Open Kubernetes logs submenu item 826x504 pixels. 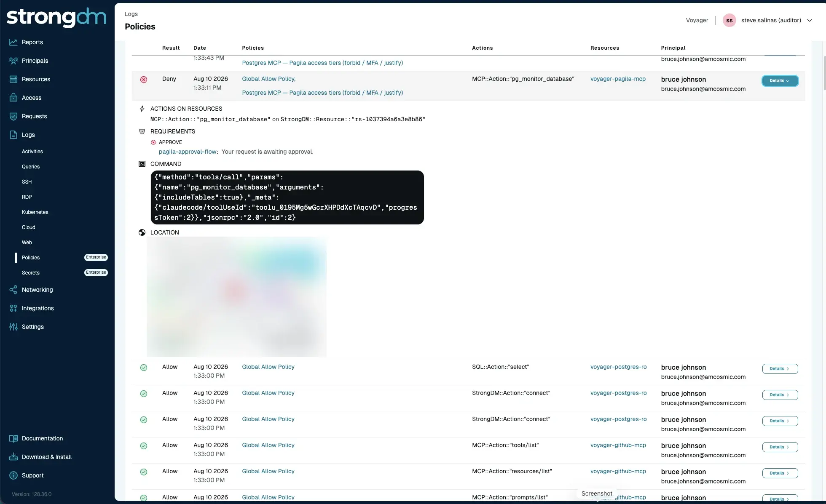(35, 212)
